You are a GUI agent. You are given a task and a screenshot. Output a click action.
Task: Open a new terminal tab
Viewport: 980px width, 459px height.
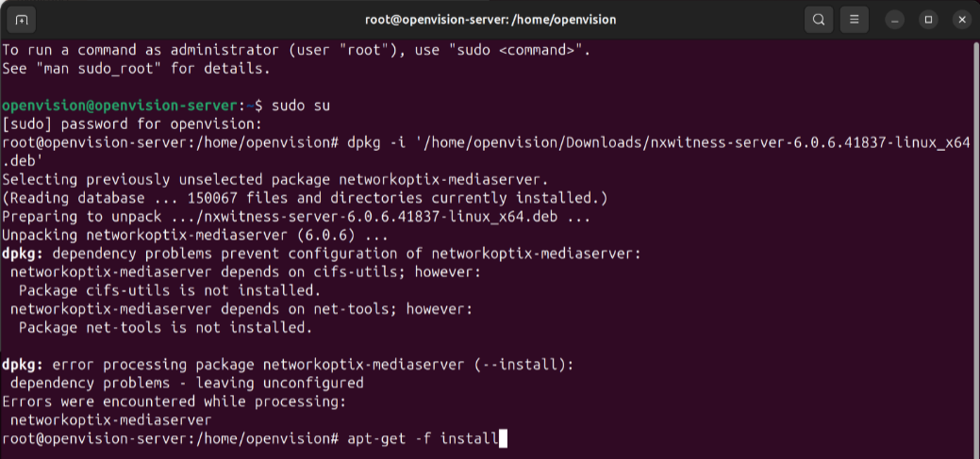(x=22, y=20)
